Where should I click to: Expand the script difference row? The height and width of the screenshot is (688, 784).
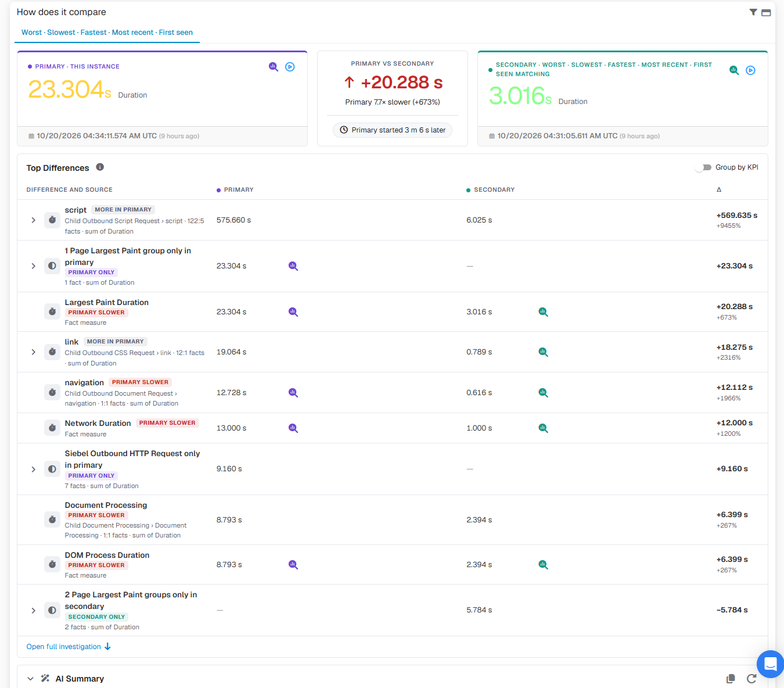(33, 220)
